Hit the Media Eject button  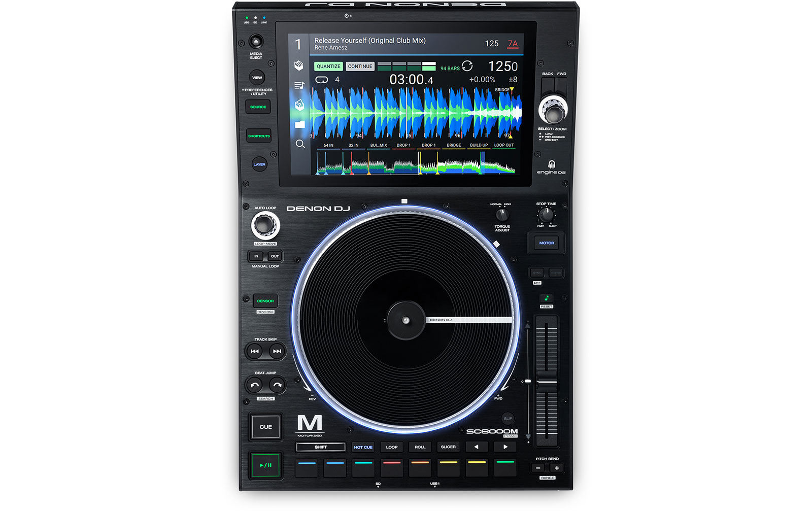256,42
